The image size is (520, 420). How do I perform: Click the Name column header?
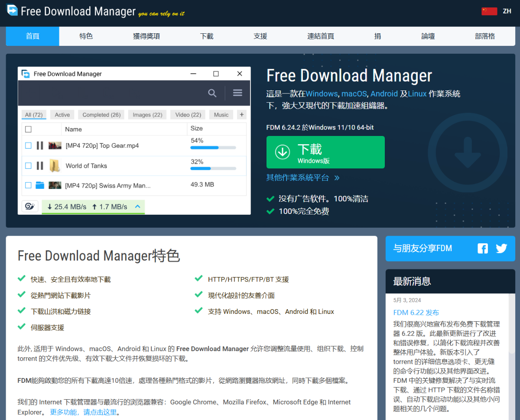point(73,129)
